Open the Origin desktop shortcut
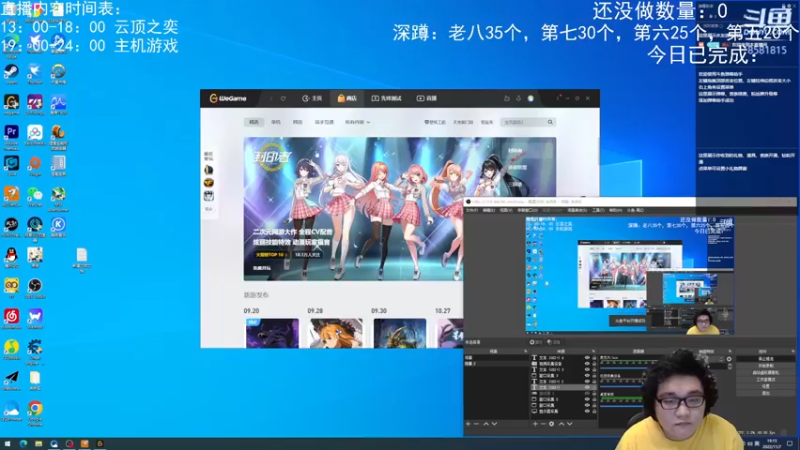The height and width of the screenshot is (450, 800). click(x=35, y=163)
